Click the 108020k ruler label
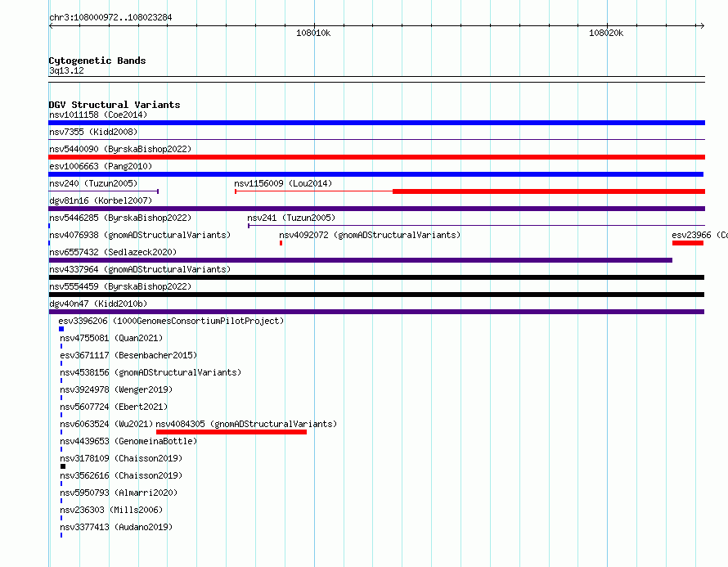Screen dimensions: 728x567 [x=606, y=33]
